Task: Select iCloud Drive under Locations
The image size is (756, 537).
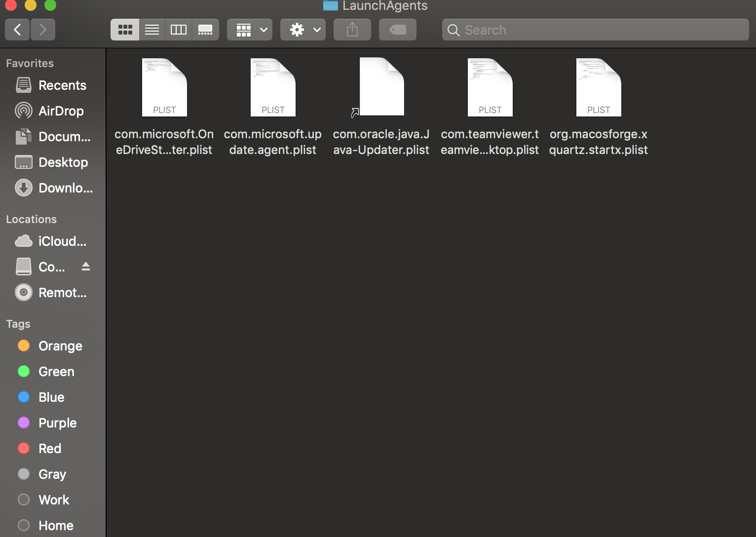Action: 23,241
